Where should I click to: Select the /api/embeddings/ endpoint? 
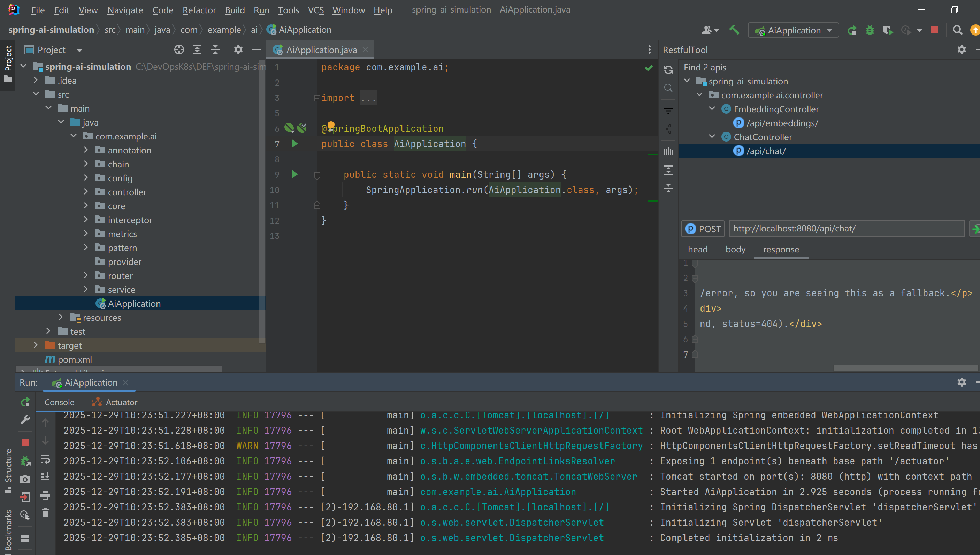782,123
